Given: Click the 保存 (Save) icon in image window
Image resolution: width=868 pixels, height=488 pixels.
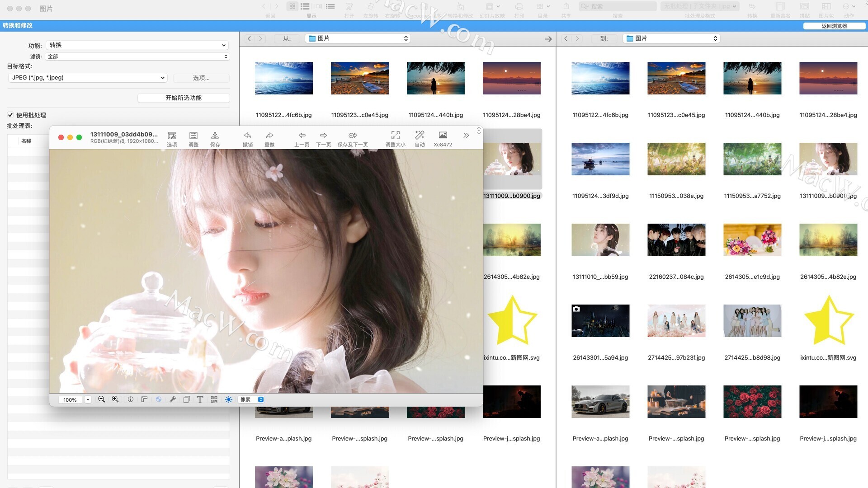Looking at the screenshot, I should coord(215,139).
